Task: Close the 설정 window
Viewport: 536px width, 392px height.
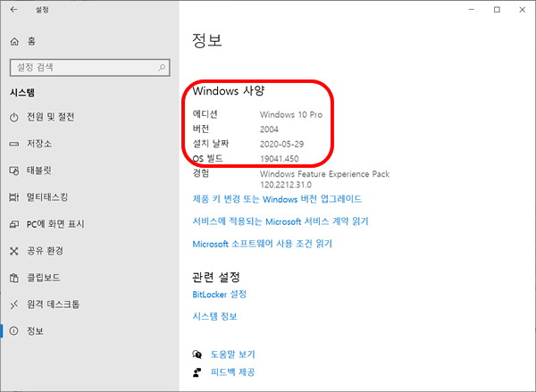Action: (x=523, y=10)
